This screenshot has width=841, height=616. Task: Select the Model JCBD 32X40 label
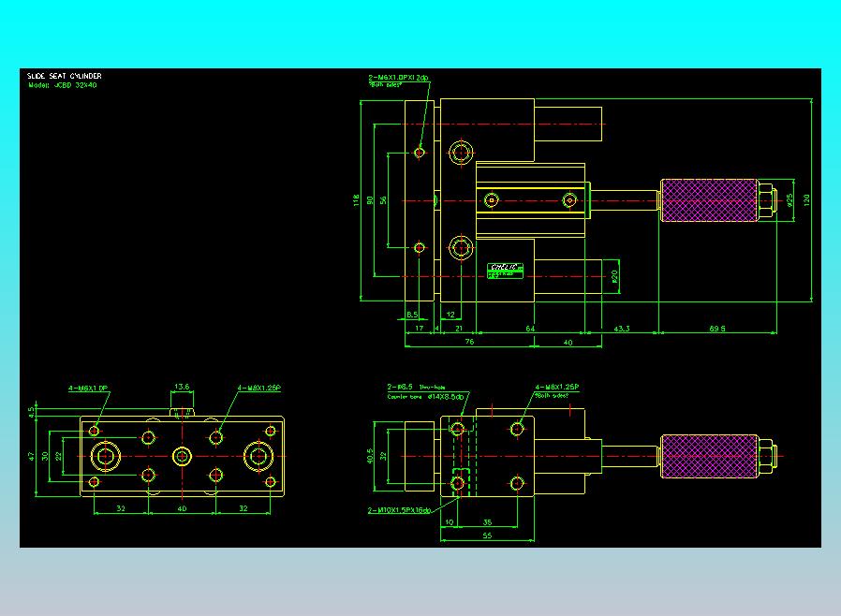coord(63,85)
